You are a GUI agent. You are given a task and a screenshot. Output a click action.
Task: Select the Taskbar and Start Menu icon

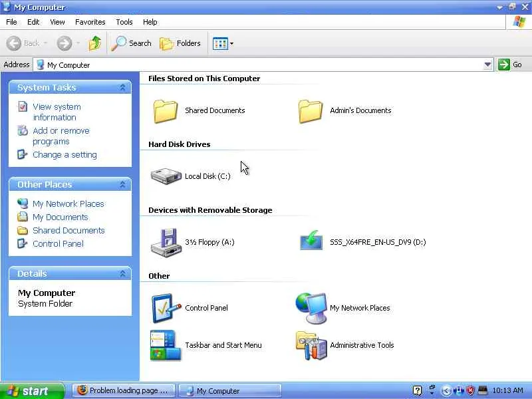[x=165, y=345]
